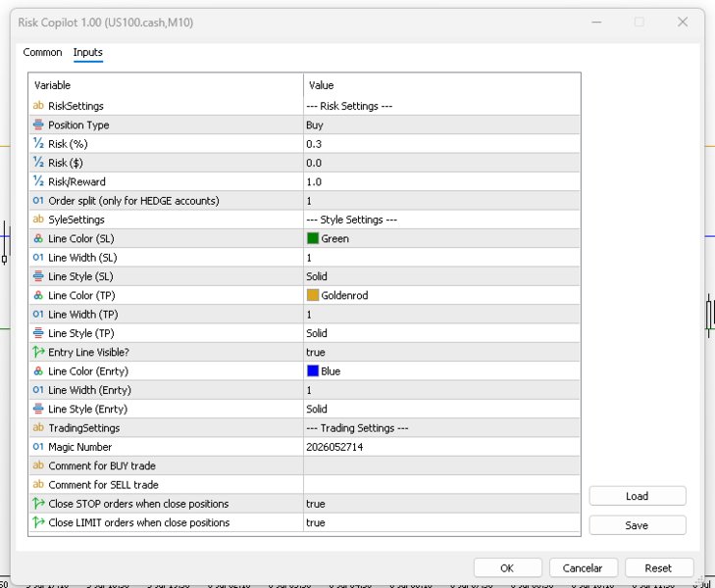The width and height of the screenshot is (715, 588).
Task: Toggle the Entry Line Visible? true value
Action: pyautogui.click(x=442, y=352)
